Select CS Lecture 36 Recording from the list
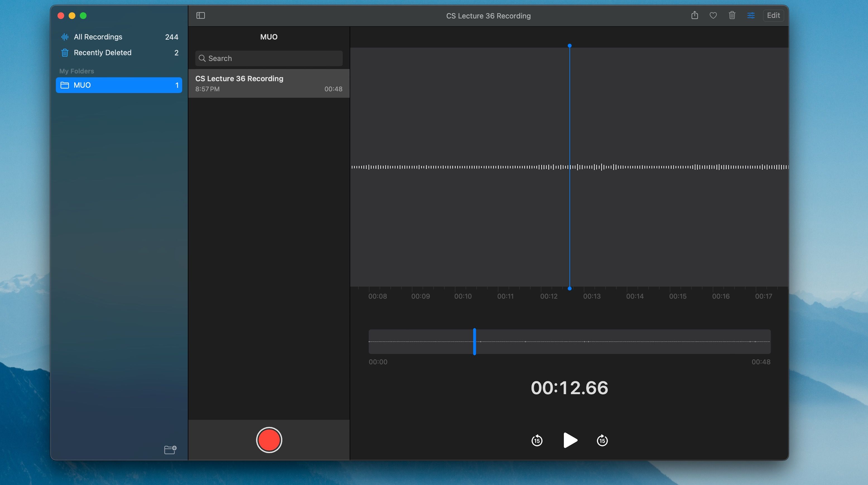 (x=268, y=83)
